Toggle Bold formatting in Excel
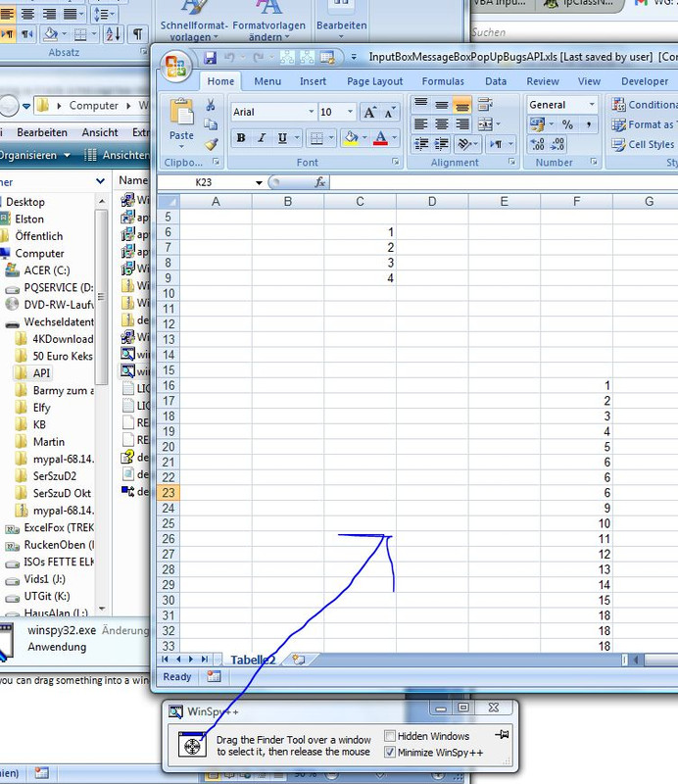This screenshot has height=784, width=678. pos(241,137)
